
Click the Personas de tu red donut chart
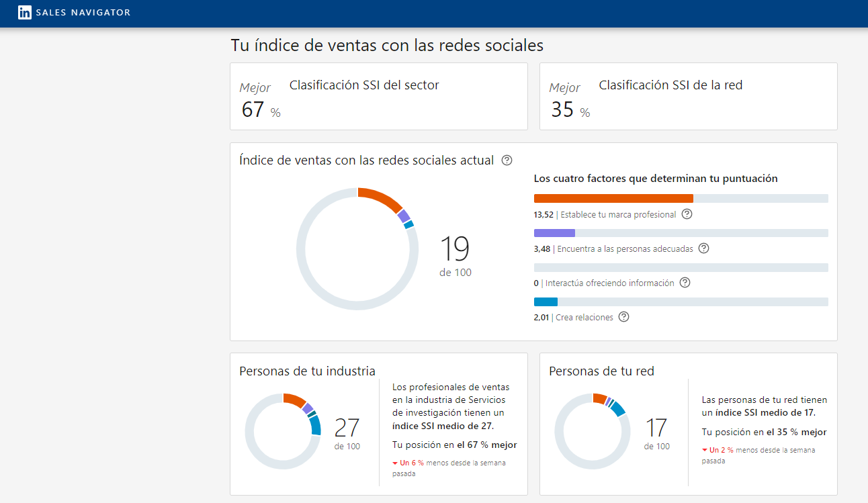tap(592, 431)
